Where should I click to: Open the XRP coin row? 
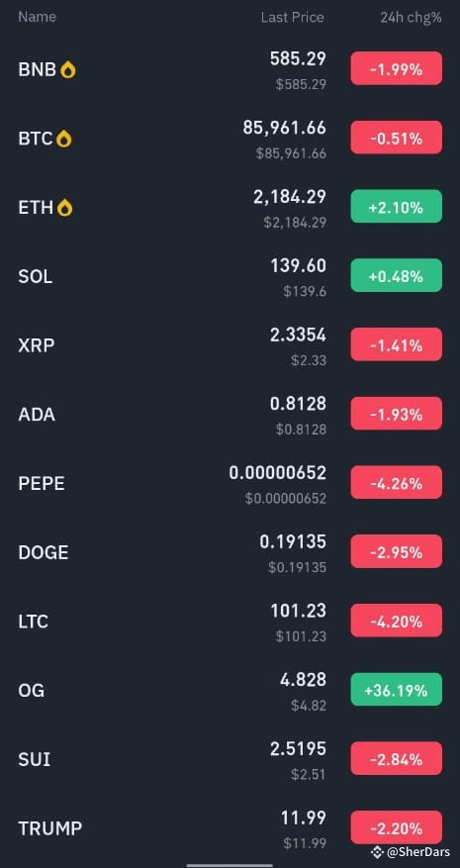pos(230,345)
